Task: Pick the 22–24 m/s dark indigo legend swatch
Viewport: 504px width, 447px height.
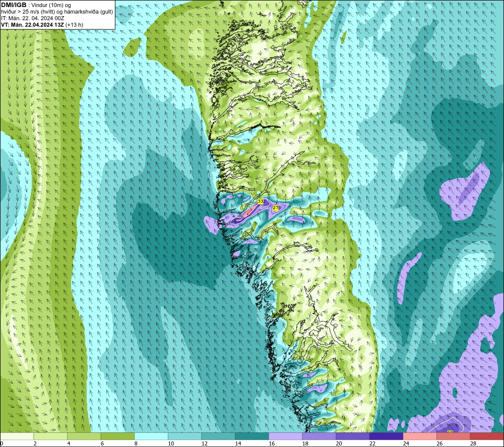Action: [387, 436]
